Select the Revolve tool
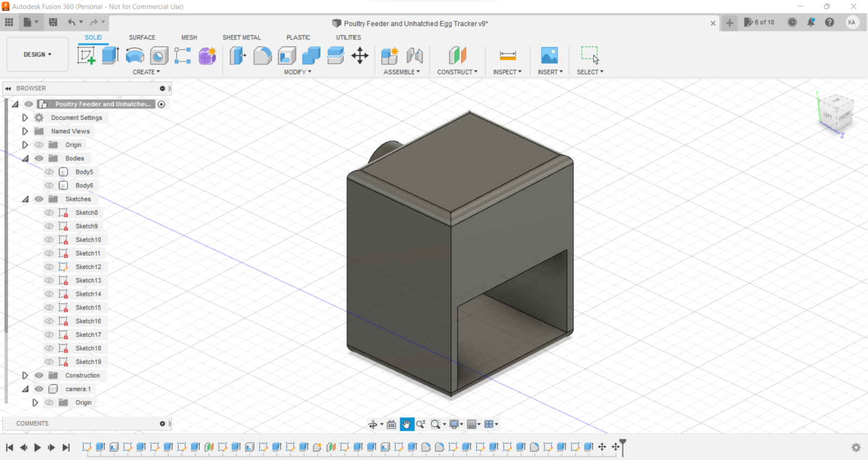 [135, 55]
